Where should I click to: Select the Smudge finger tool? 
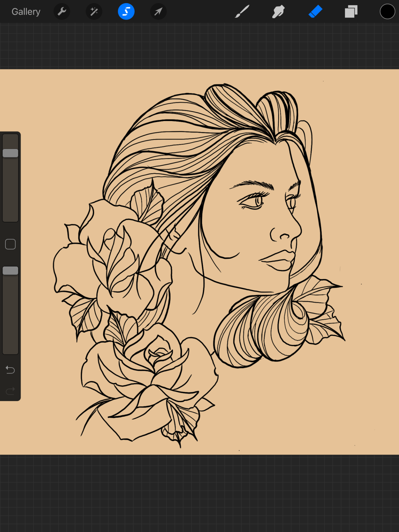click(278, 12)
